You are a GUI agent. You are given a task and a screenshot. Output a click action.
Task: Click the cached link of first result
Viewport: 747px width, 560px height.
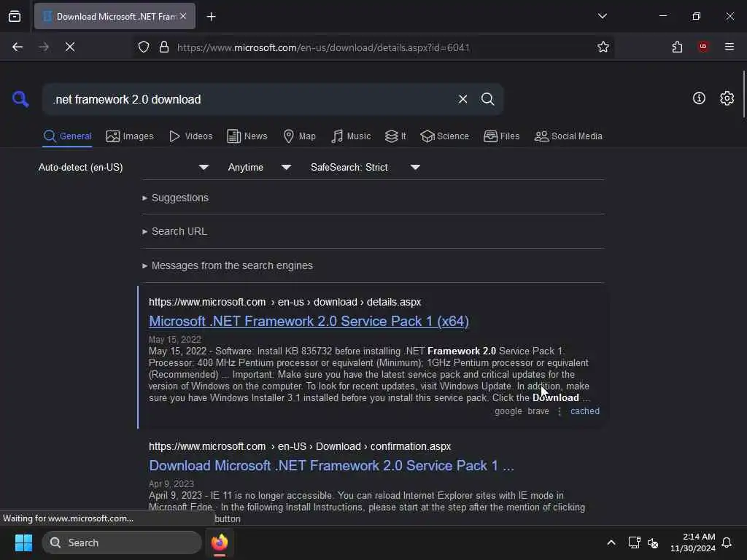pos(585,411)
